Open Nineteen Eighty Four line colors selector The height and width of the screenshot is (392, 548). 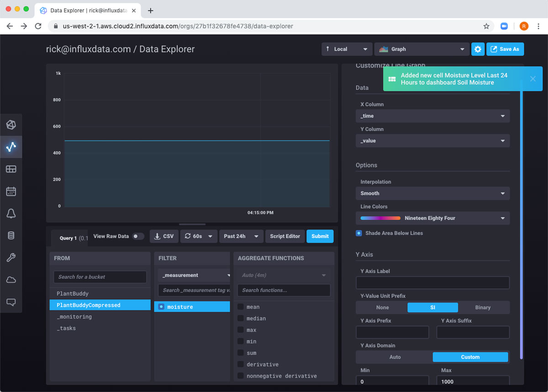(432, 218)
